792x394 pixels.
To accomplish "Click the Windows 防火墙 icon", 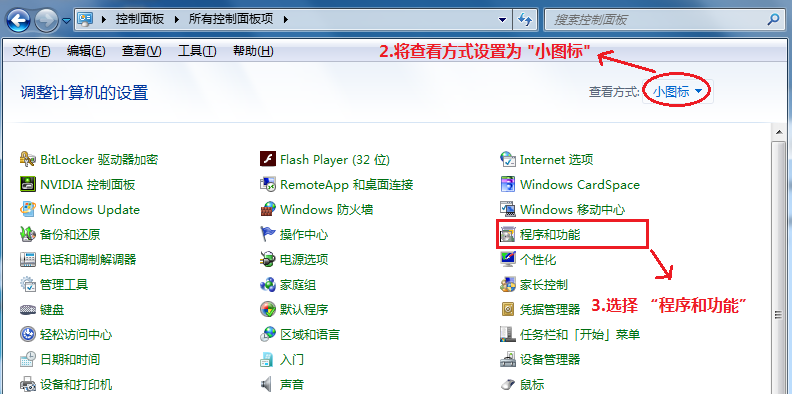I will pyautogui.click(x=268, y=209).
